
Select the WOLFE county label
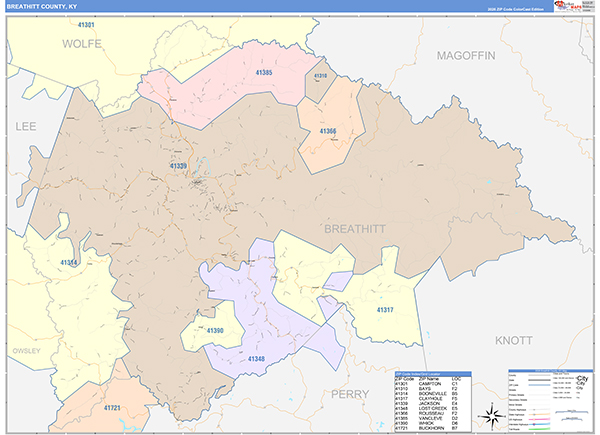(82, 44)
